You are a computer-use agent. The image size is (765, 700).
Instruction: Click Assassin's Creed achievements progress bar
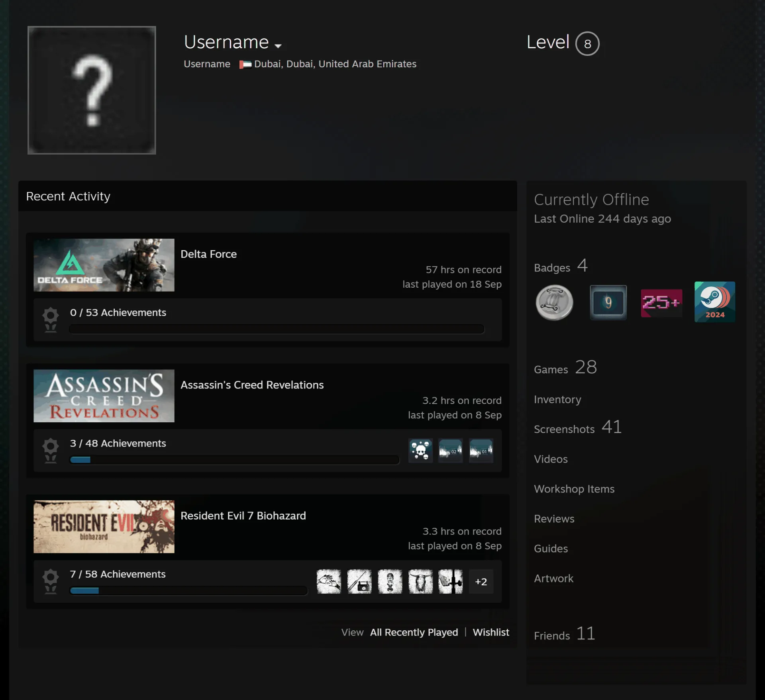(x=234, y=459)
